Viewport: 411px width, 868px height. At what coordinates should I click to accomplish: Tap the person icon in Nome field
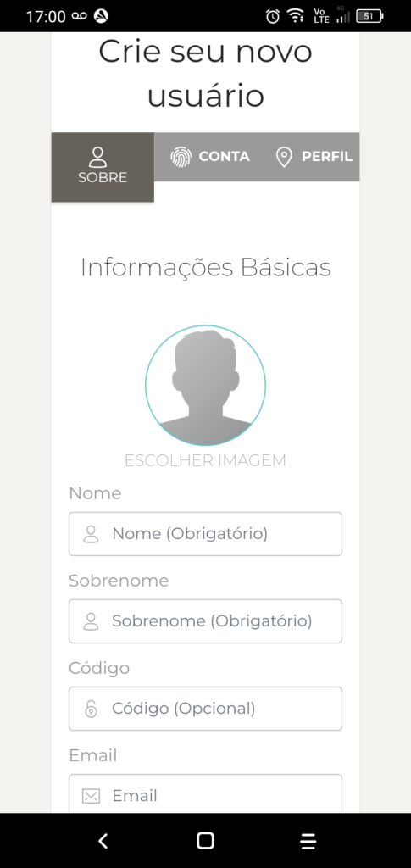point(91,534)
